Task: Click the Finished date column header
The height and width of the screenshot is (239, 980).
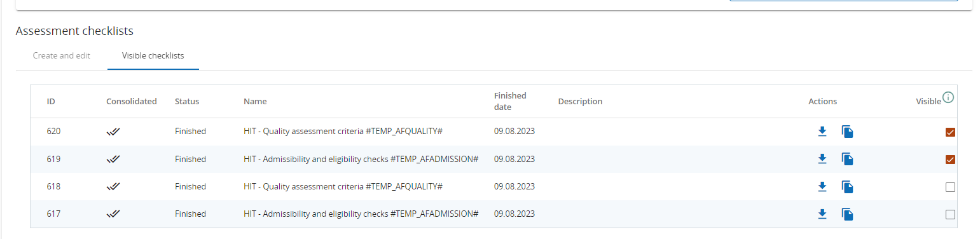Action: tap(510, 101)
